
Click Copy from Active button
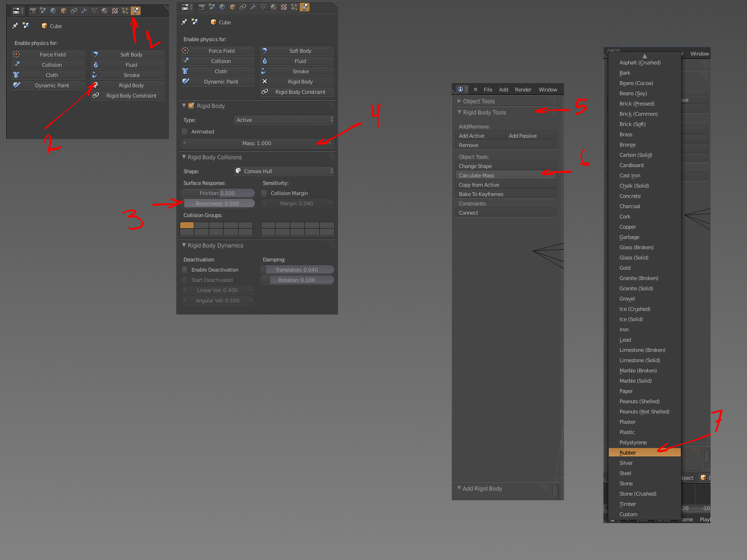[506, 185]
